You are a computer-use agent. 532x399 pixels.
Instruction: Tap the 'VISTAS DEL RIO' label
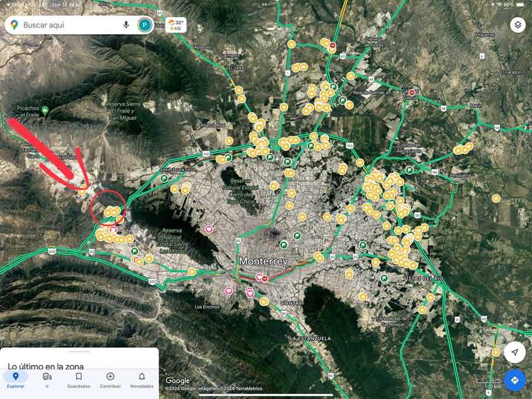[423, 278]
